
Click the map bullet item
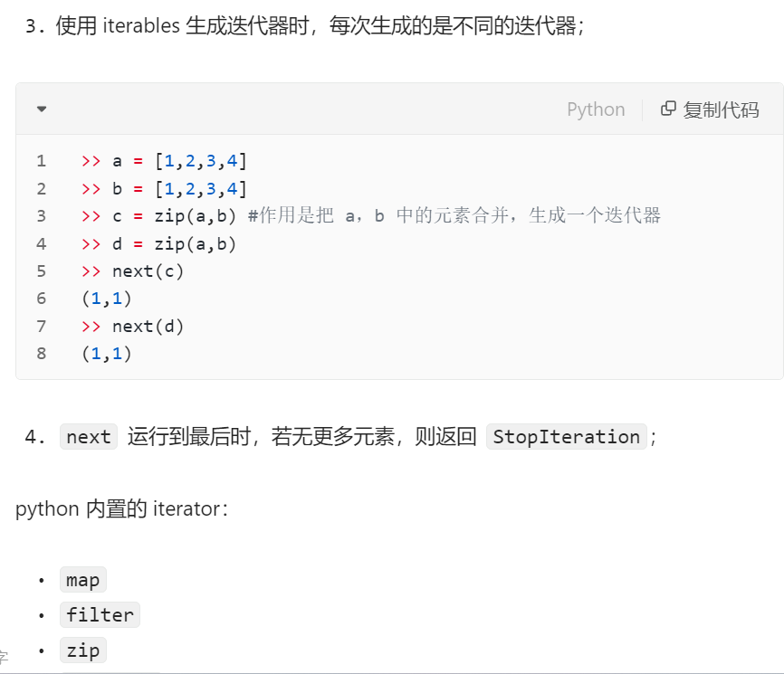[83, 580]
